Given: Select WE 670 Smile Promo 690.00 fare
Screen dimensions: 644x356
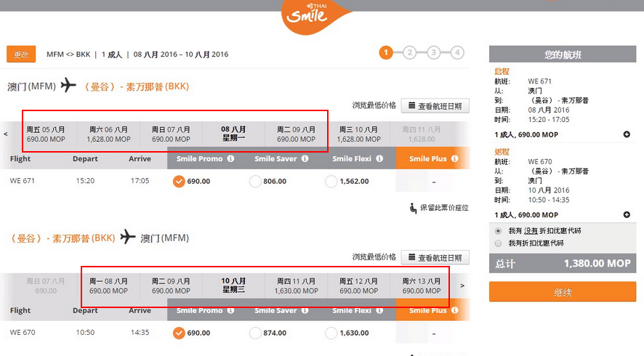Looking at the screenshot, I should (179, 333).
